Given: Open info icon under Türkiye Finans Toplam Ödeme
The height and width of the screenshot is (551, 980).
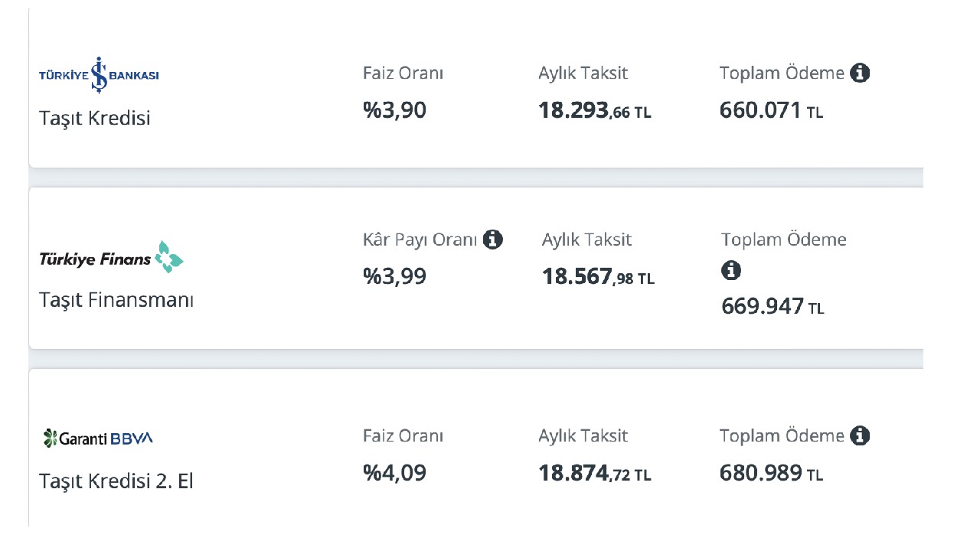Looking at the screenshot, I should pyautogui.click(x=731, y=270).
